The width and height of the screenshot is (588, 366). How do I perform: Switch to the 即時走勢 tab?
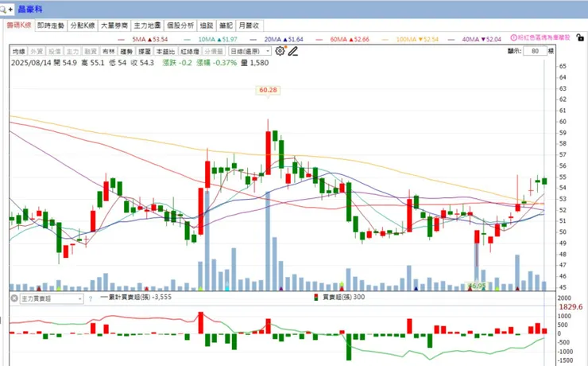(x=51, y=25)
